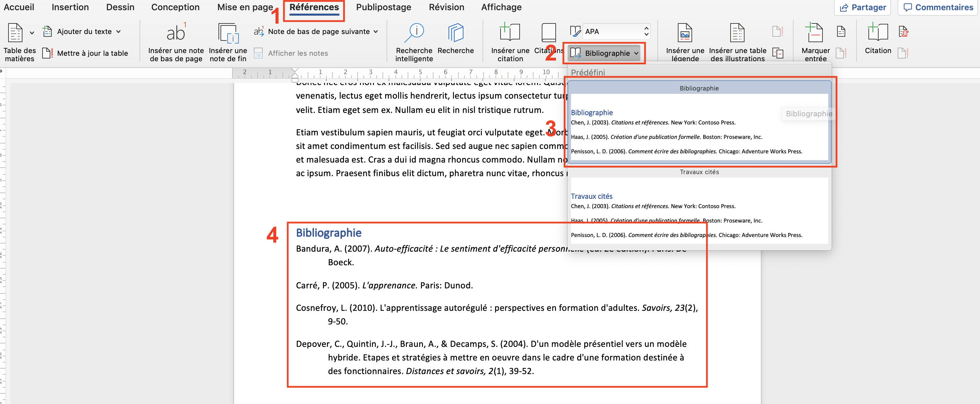Open the Table des matières dropdown arrow

click(x=32, y=33)
